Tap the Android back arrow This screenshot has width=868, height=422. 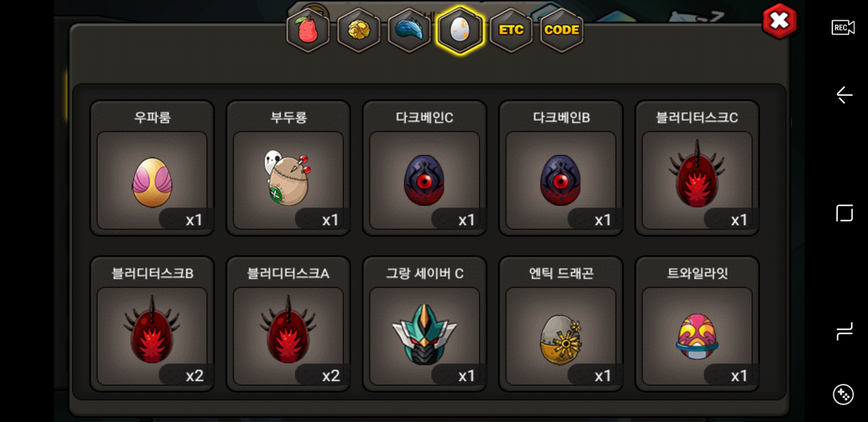pyautogui.click(x=844, y=95)
